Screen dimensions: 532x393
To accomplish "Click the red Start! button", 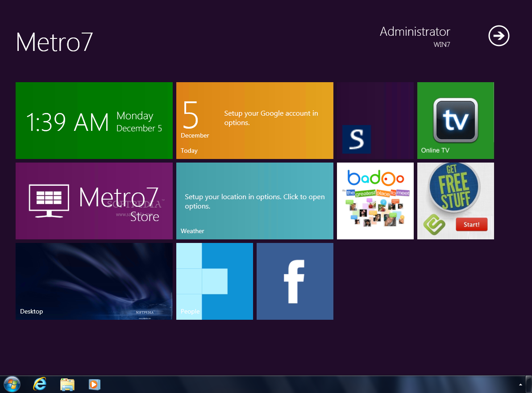I will pyautogui.click(x=472, y=224).
